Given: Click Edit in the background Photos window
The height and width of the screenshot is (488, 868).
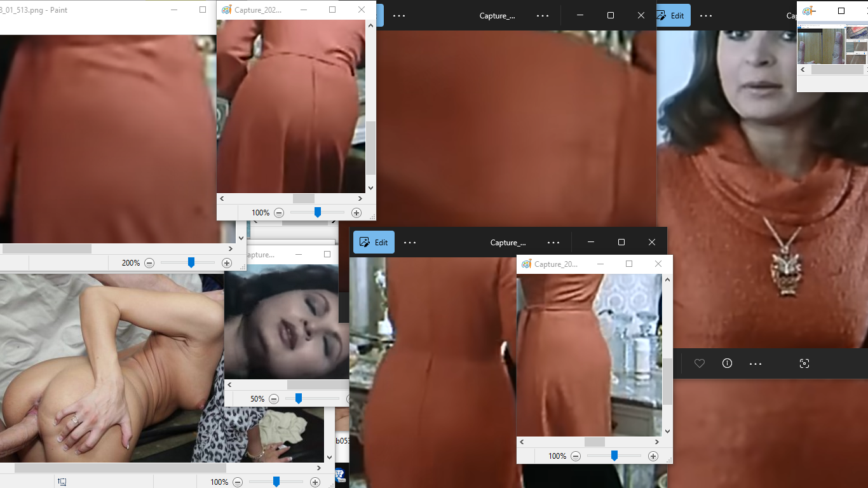Looking at the screenshot, I should [x=673, y=15].
